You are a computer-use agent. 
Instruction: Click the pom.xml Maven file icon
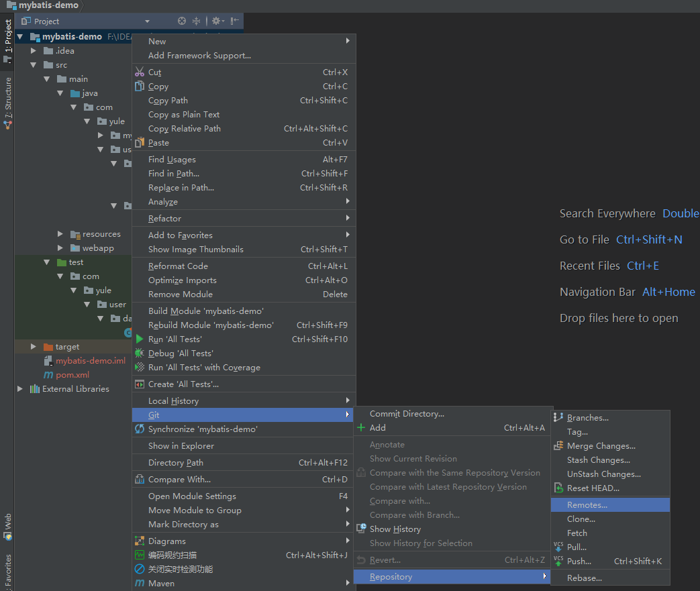click(x=48, y=375)
